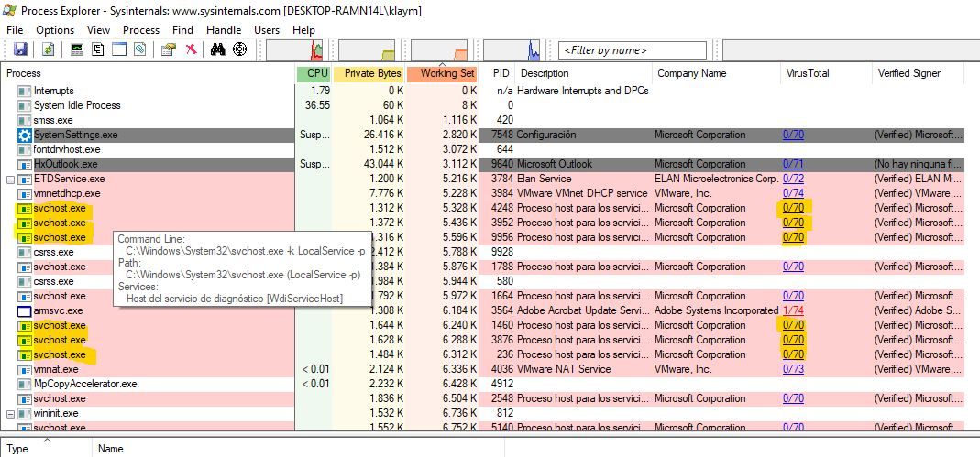The image size is (980, 457).
Task: Sort by the Working Set column header
Action: [x=443, y=73]
